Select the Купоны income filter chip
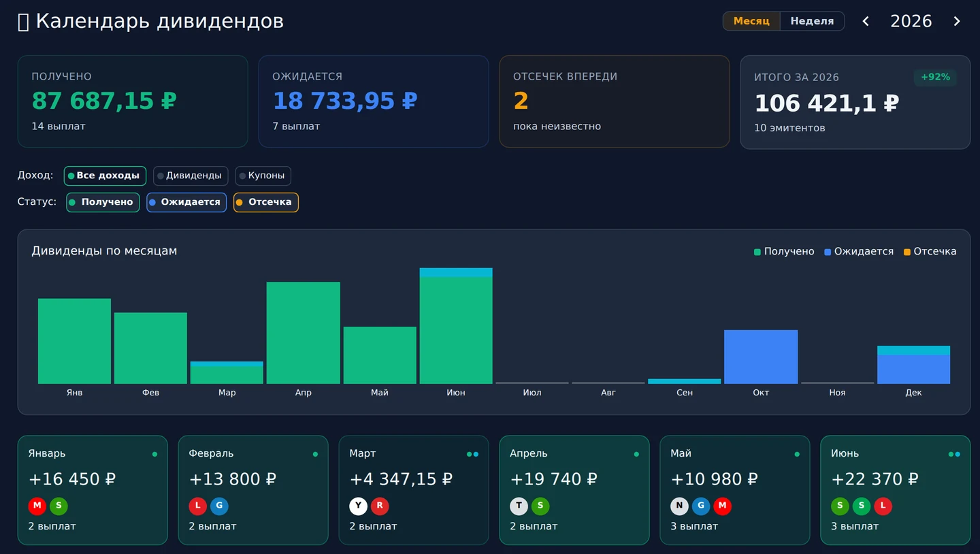The height and width of the screenshot is (554, 980). [x=263, y=176]
